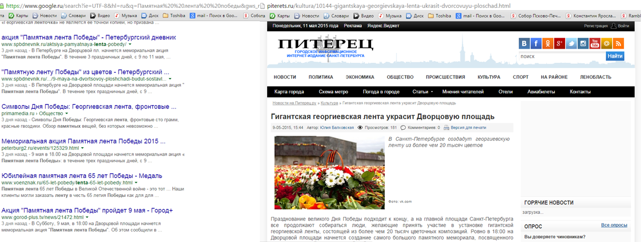Open Google+ icon on Piterets header

click(x=559, y=43)
